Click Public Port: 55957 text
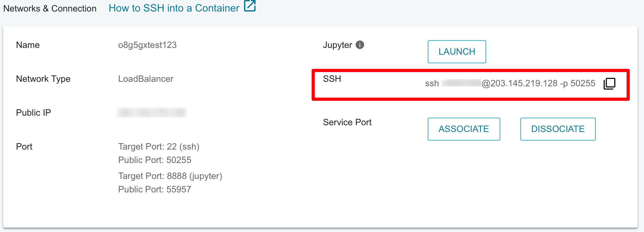 coord(155,189)
